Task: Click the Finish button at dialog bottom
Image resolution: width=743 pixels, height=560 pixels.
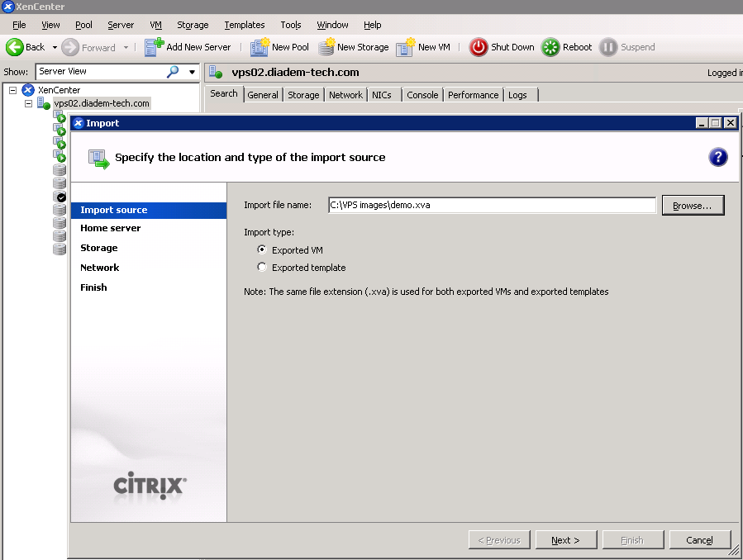Action: (x=632, y=540)
